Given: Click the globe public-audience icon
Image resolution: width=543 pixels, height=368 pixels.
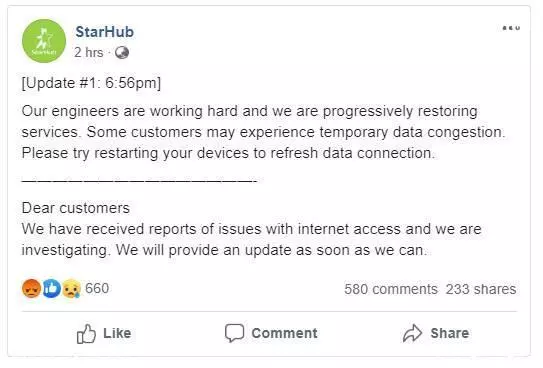Looking at the screenshot, I should (x=122, y=53).
